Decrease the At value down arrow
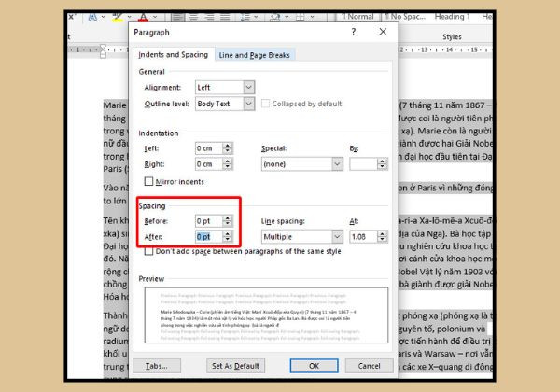Viewport: 560px width, 392px height. [x=383, y=239]
